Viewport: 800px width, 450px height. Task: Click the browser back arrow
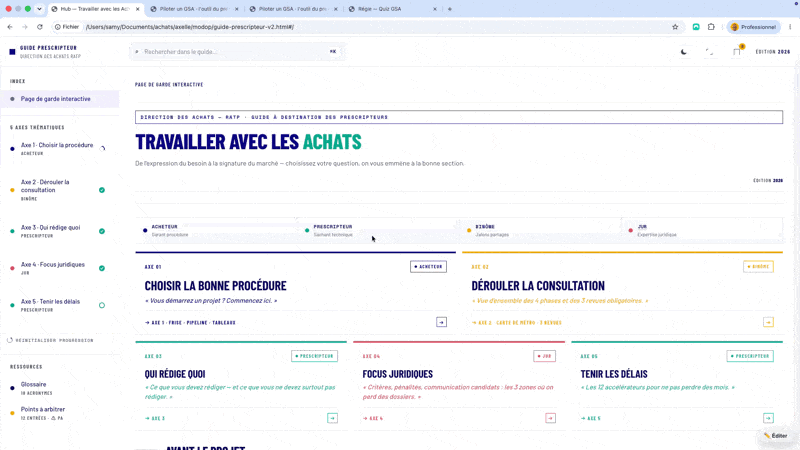(10, 27)
